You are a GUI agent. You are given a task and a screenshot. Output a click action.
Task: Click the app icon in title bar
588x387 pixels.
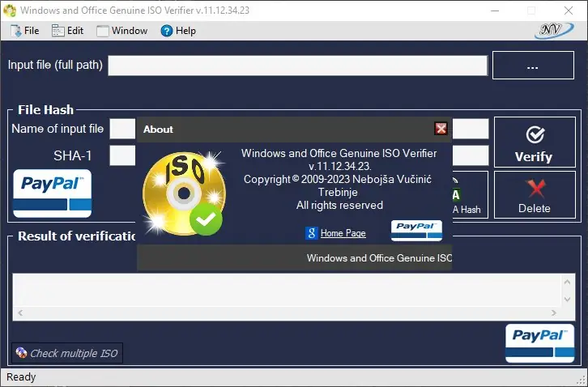[x=10, y=11]
